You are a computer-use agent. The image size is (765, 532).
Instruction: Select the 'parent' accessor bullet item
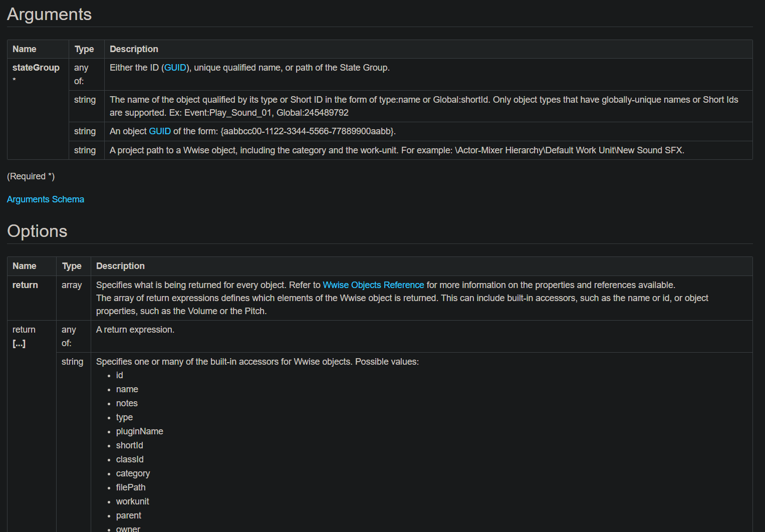128,515
